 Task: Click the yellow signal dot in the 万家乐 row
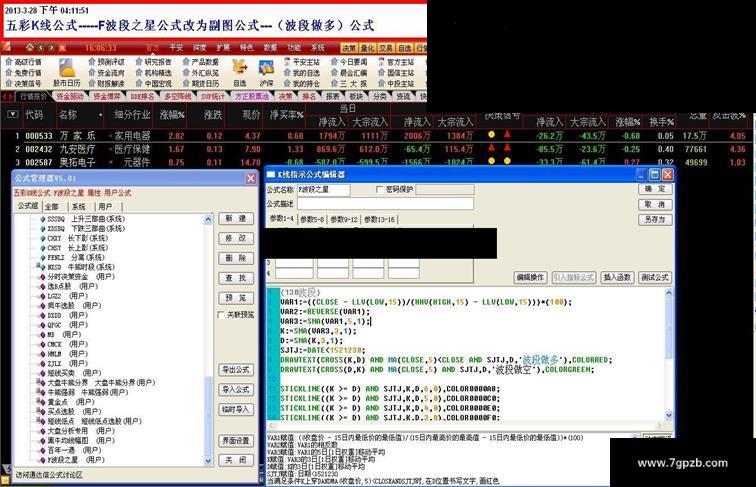[x=491, y=135]
